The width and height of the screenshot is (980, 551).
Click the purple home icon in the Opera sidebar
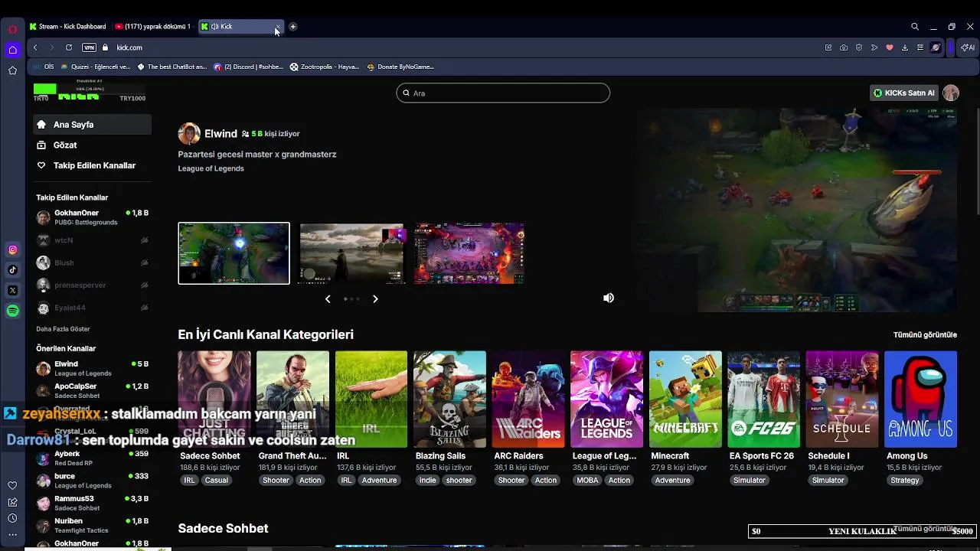tap(12, 50)
